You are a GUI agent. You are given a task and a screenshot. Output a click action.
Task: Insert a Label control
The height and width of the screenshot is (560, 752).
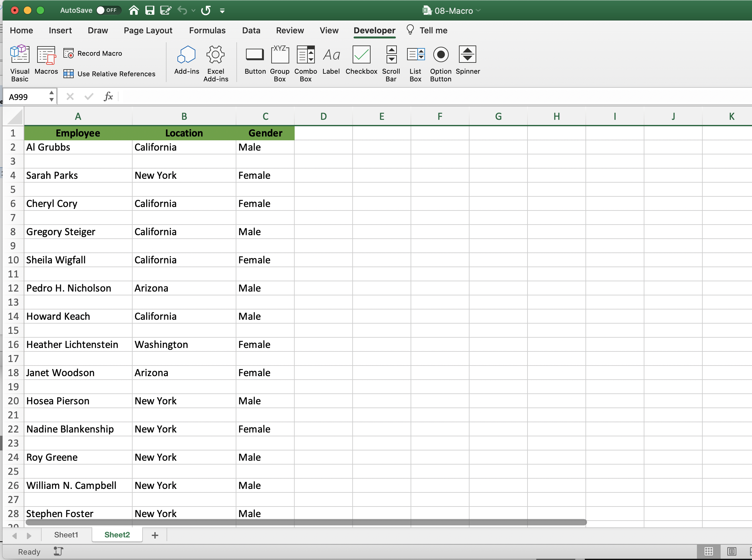(x=331, y=60)
